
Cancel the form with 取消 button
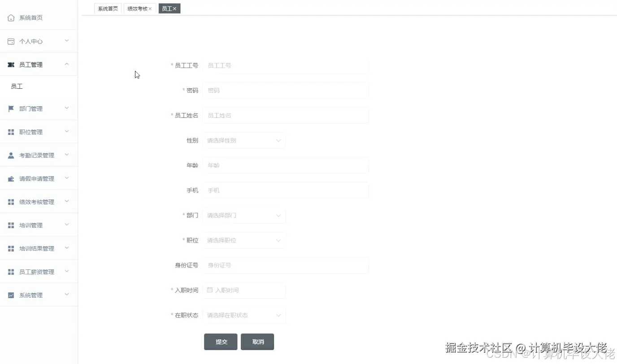click(x=257, y=342)
